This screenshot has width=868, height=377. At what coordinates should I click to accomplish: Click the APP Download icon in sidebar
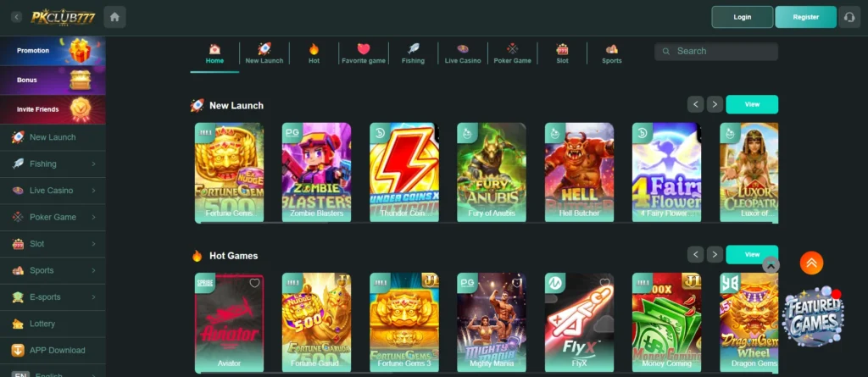(18, 350)
